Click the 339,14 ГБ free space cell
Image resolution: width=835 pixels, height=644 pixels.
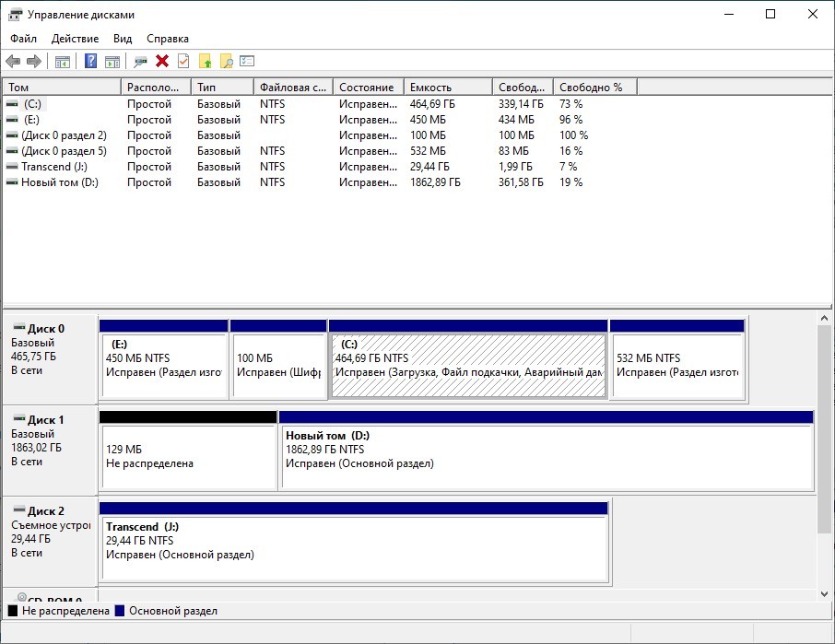521,104
